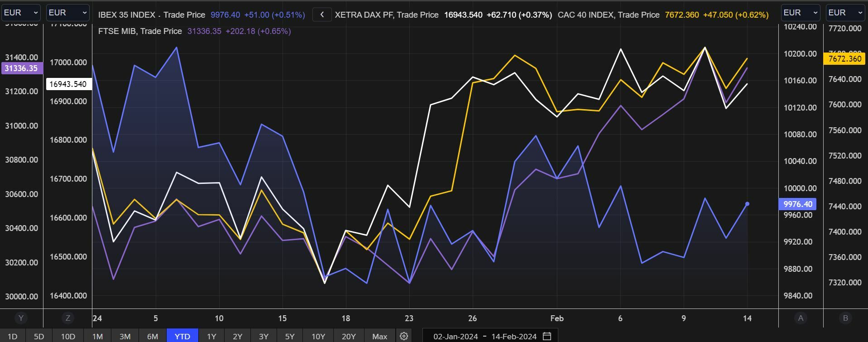
Task: Select the 1M range tab
Action: pyautogui.click(x=97, y=336)
